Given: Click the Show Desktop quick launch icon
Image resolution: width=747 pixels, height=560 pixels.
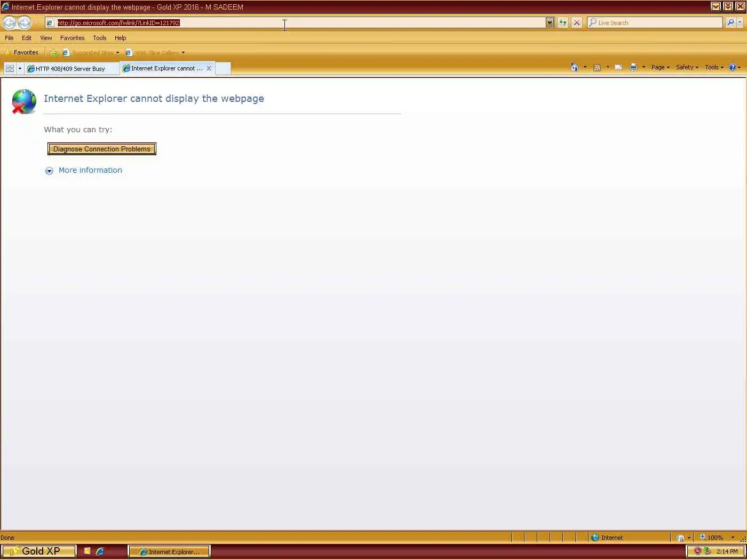Looking at the screenshot, I should [87, 551].
